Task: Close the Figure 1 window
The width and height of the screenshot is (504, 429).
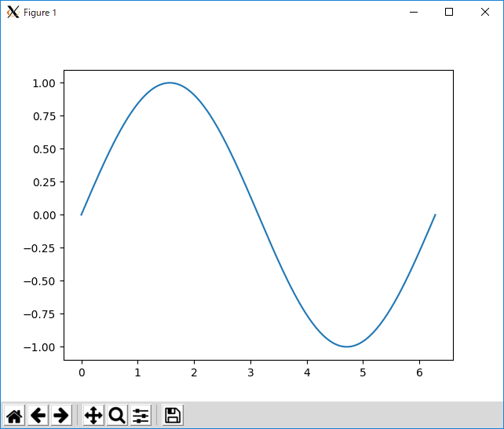Action: tap(485, 13)
